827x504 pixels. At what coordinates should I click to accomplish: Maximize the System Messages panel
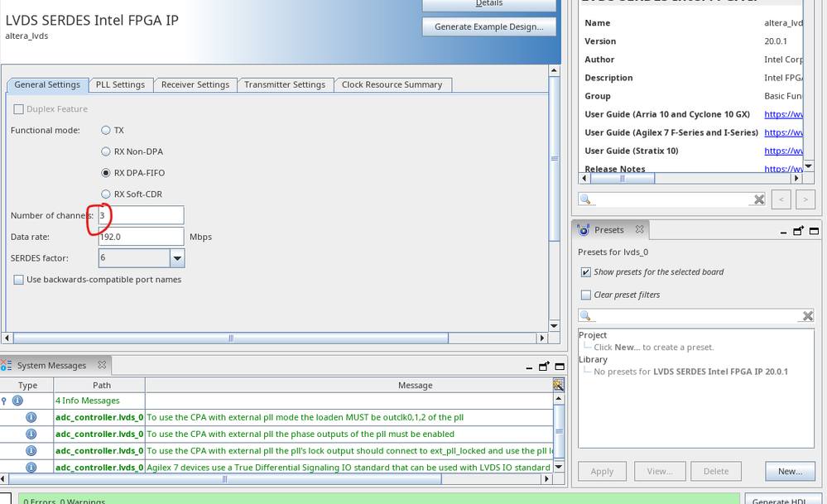point(560,367)
